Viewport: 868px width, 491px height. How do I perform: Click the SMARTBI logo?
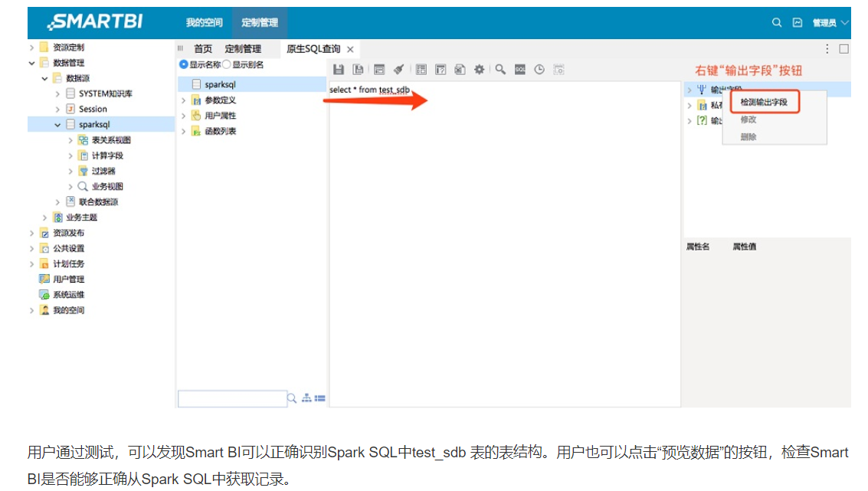pyautogui.click(x=95, y=21)
